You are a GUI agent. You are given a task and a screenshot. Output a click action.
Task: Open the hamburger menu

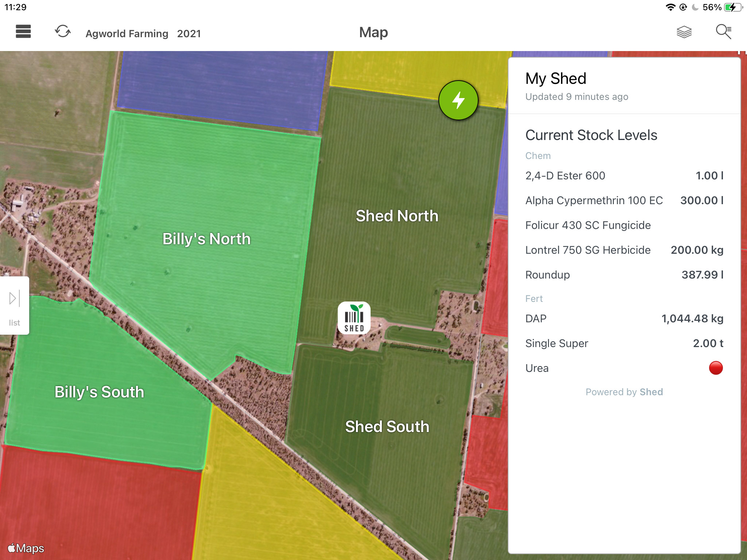click(23, 32)
